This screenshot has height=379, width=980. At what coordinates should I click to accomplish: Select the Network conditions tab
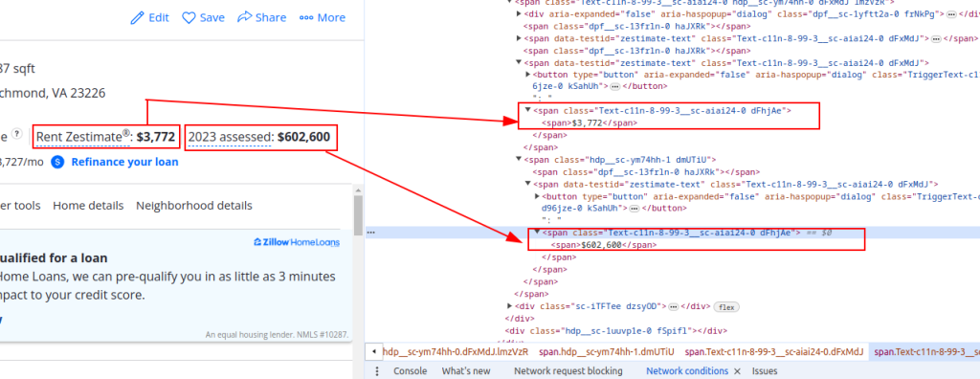point(687,371)
